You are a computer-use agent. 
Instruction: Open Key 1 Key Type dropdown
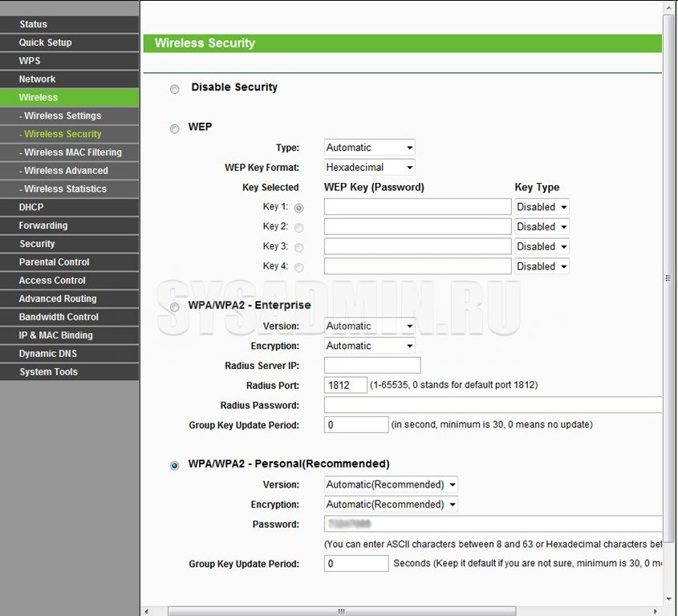click(x=542, y=207)
